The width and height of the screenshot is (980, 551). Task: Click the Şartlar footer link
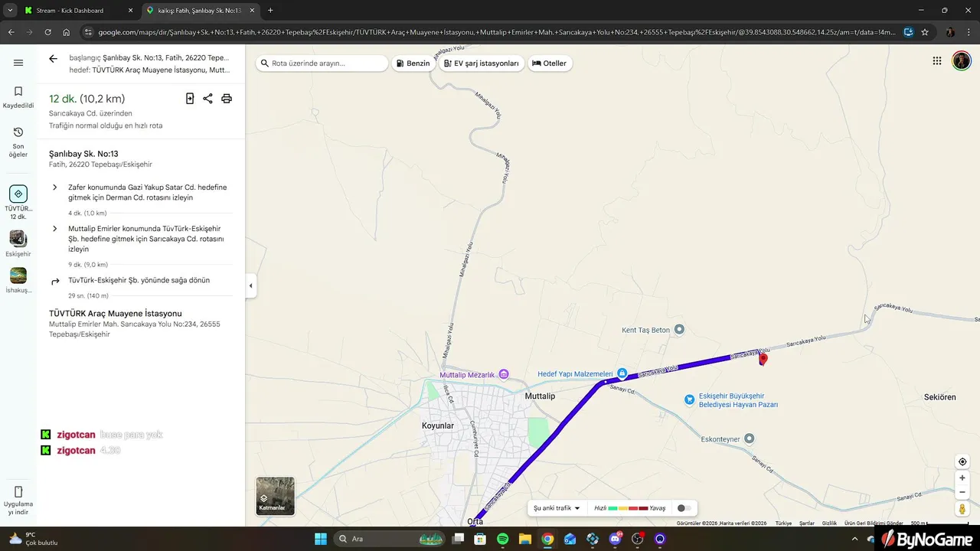click(x=807, y=523)
